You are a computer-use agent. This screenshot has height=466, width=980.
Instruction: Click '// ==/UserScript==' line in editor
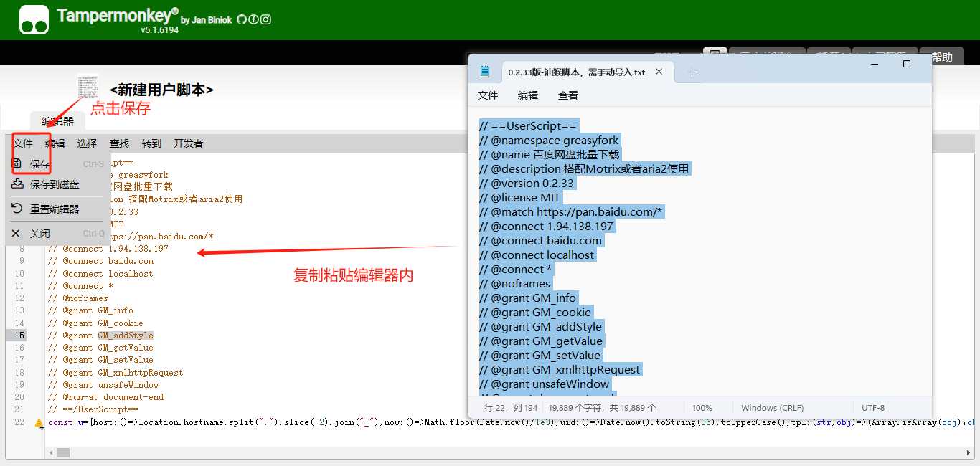[93, 409]
